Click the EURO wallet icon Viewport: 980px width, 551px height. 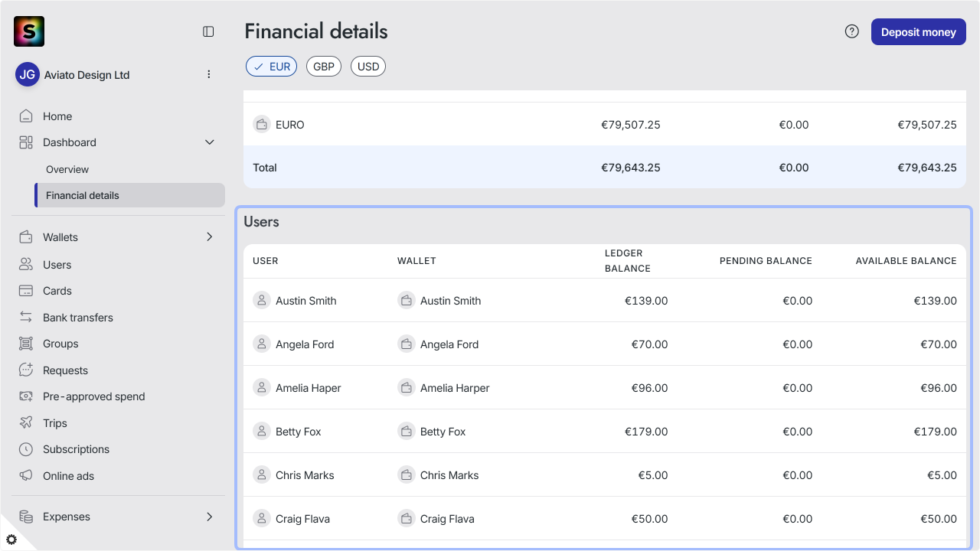[x=262, y=124]
